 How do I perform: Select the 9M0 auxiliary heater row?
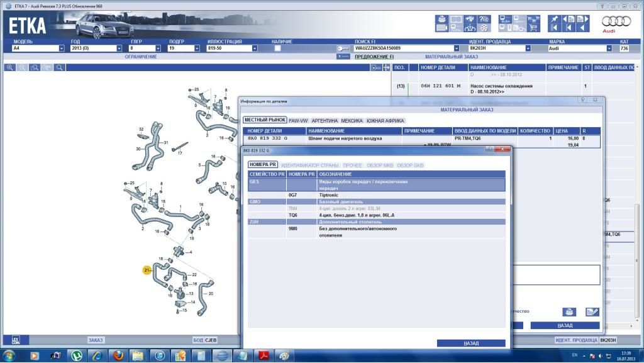(377, 232)
